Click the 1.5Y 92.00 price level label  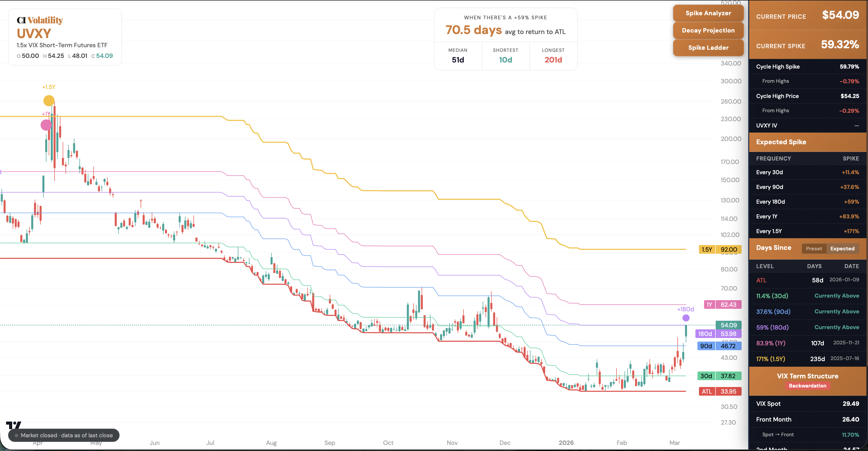coord(720,249)
